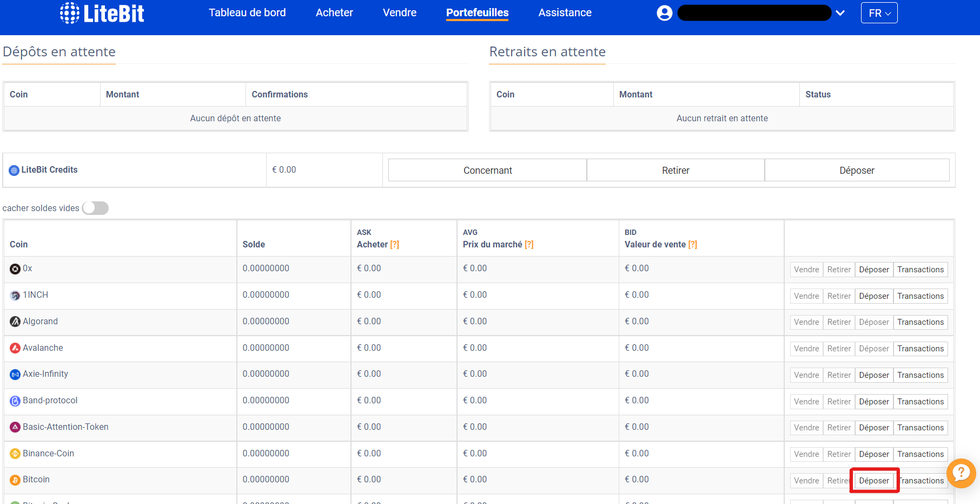The width and height of the screenshot is (980, 504).
Task: Expand the account dropdown chevron
Action: (x=840, y=12)
